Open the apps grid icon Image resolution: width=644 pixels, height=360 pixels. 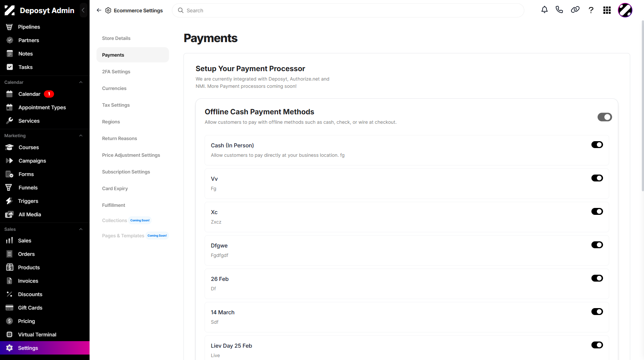point(607,10)
